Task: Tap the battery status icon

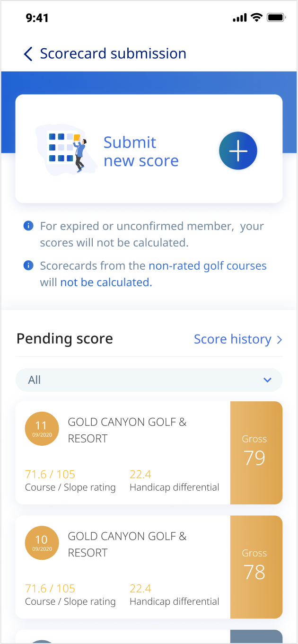Action: 276,18
